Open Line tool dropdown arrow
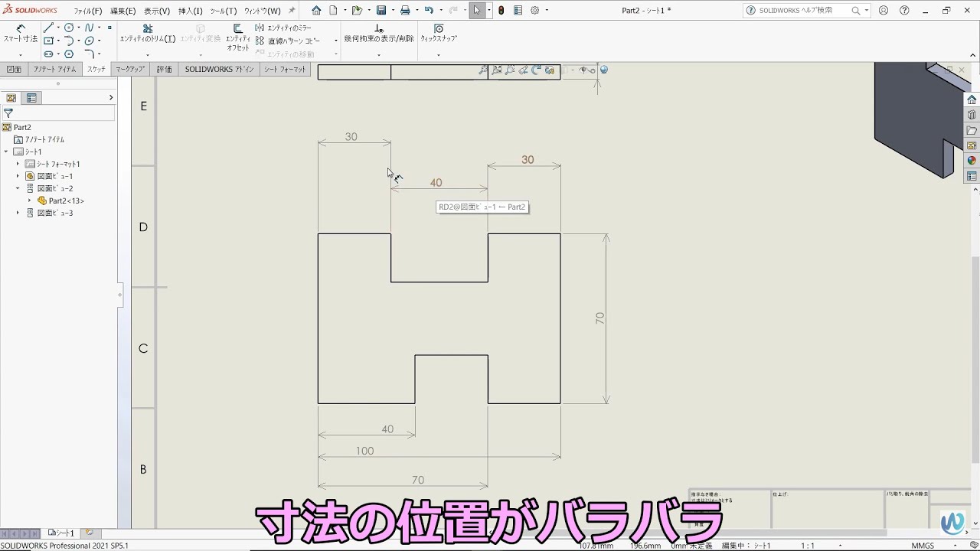Screen dimensions: 980x551 (58, 28)
